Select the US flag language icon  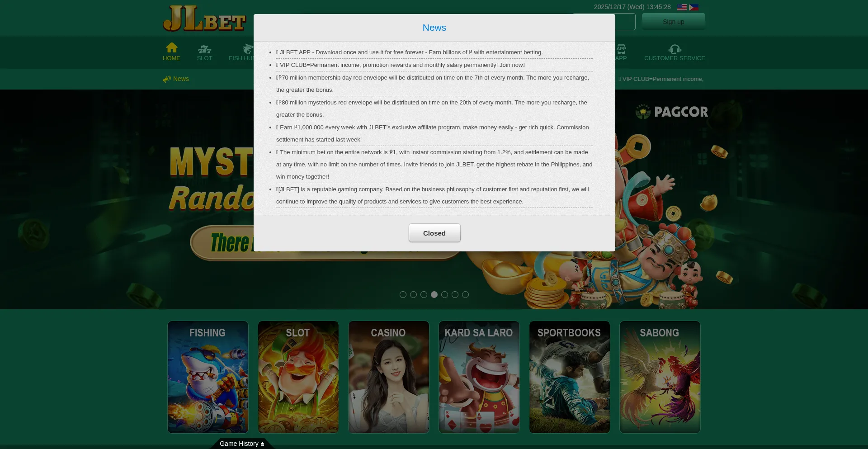682,7
